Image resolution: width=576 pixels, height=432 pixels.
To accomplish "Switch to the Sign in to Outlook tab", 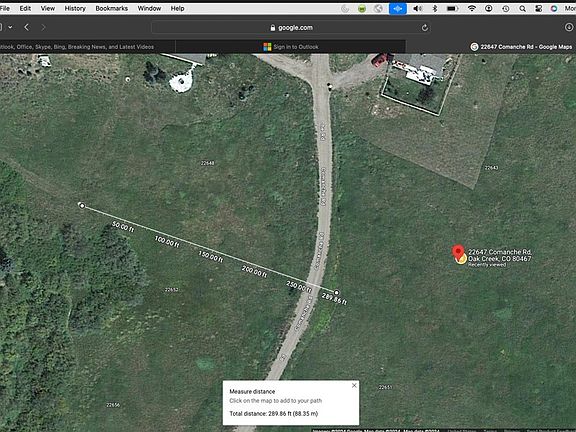I will click(x=291, y=47).
